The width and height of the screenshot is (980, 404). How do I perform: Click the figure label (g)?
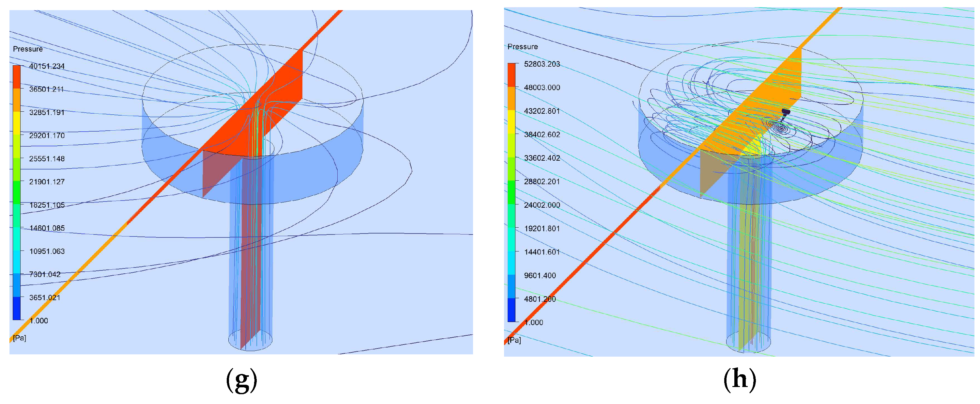point(242,380)
